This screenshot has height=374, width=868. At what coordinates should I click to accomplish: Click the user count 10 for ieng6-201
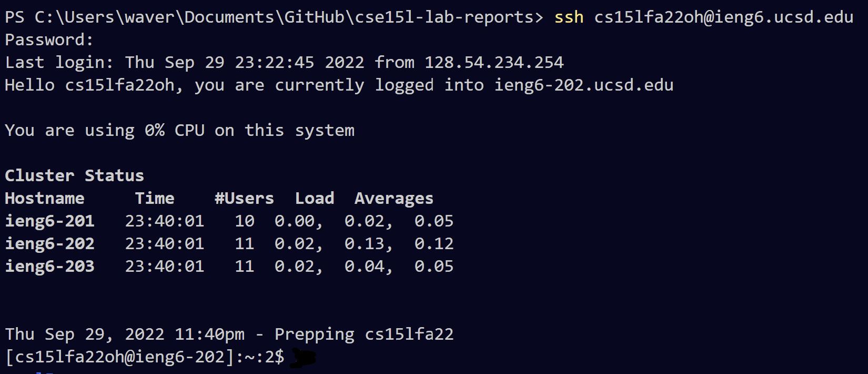[x=245, y=221]
